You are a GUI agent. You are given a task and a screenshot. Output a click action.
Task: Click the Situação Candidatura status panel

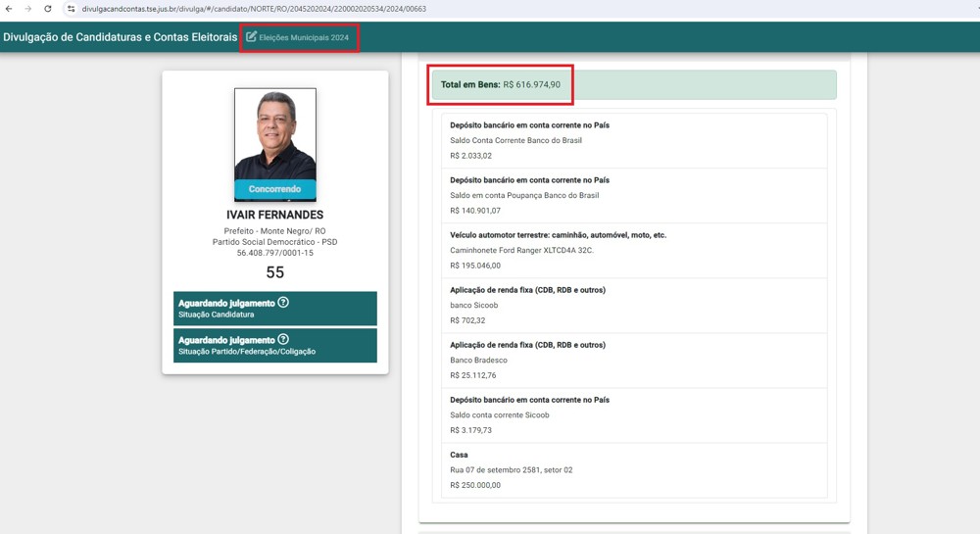[x=275, y=309]
